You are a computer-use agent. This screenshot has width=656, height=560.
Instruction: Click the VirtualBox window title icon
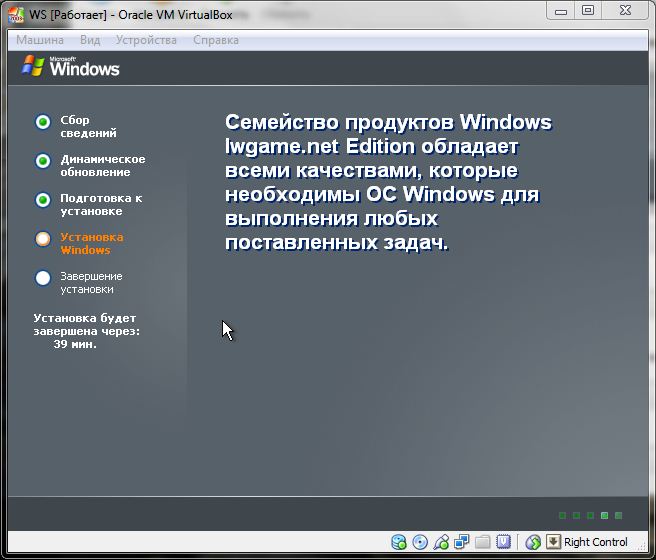(x=16, y=15)
